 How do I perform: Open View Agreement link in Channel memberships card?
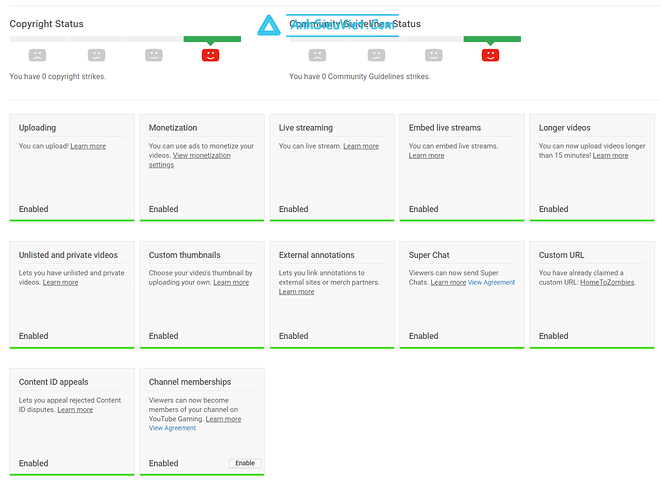172,428
